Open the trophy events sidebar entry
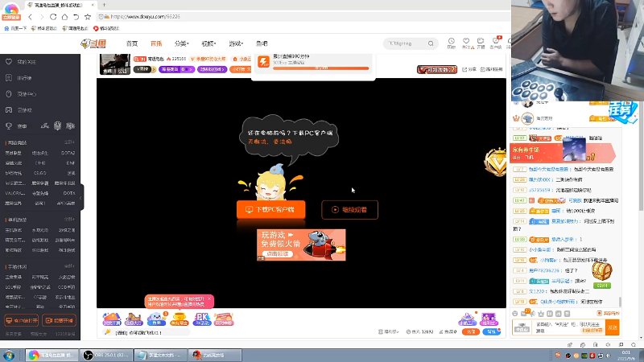 click(16, 126)
